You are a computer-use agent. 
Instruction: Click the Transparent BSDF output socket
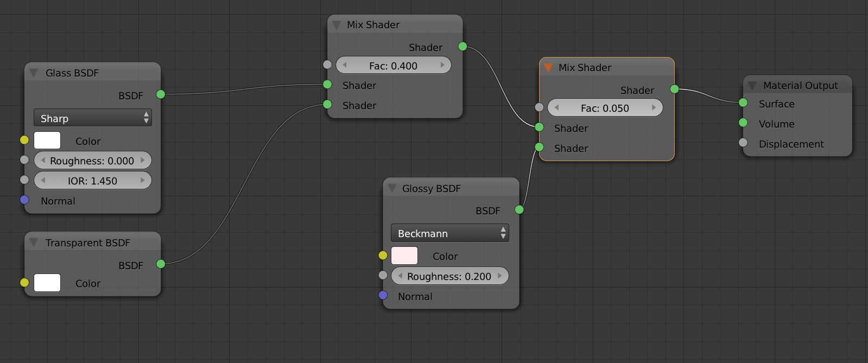coord(161,264)
